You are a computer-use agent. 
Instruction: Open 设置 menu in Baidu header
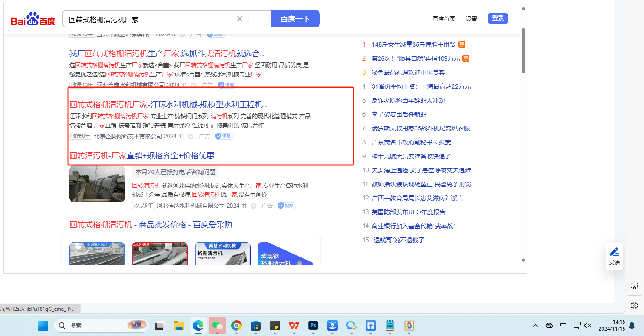(471, 19)
